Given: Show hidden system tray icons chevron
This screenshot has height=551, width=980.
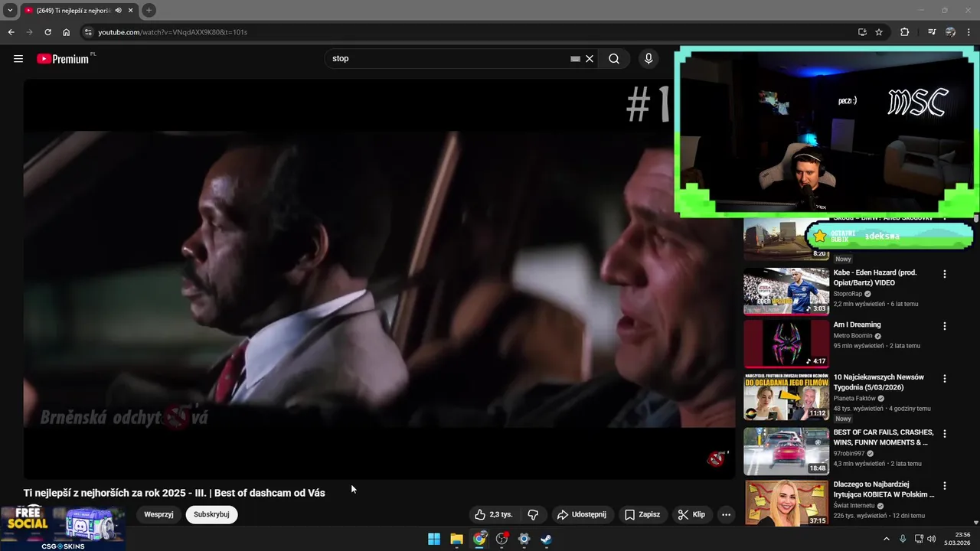Looking at the screenshot, I should [887, 539].
